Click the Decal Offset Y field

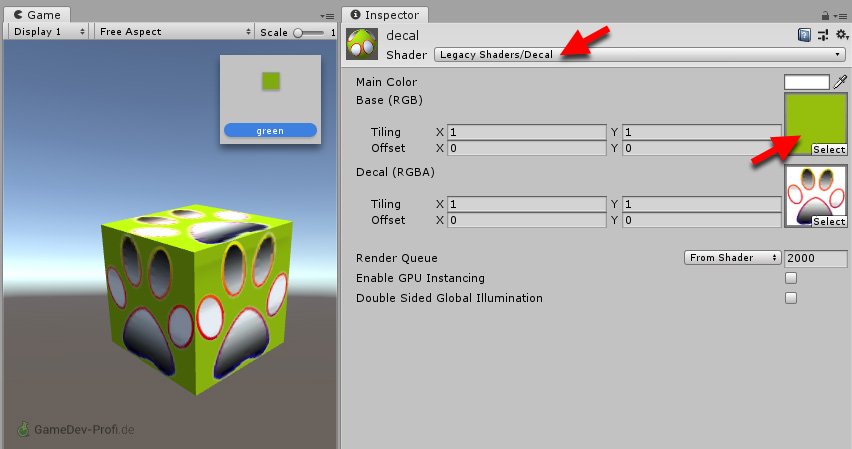[701, 220]
